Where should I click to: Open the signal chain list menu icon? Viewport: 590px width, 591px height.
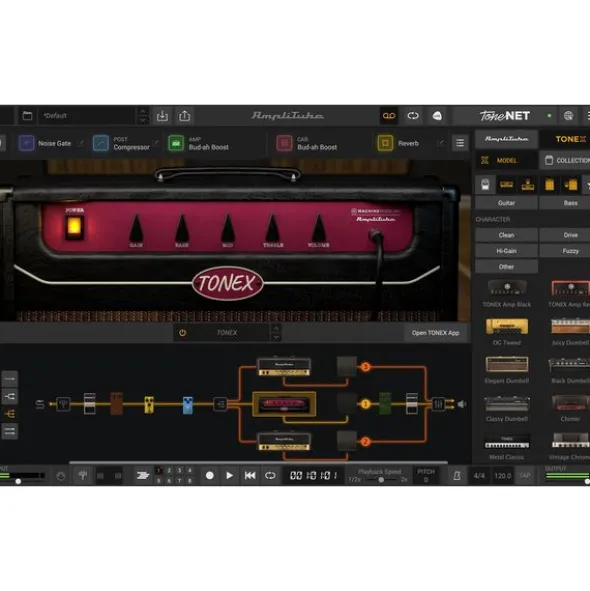tap(460, 143)
